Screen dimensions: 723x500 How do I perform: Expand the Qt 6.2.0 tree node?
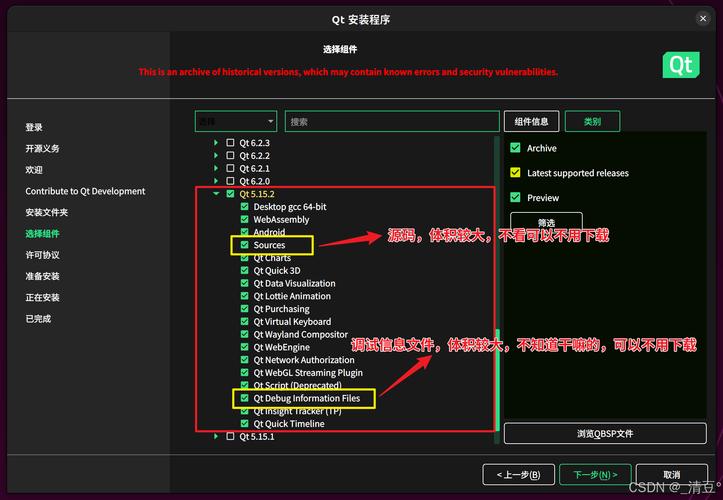[216, 181]
